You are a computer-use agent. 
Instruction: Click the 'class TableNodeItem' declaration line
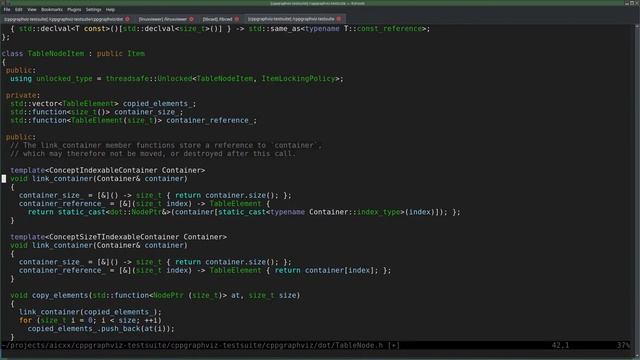[73, 53]
